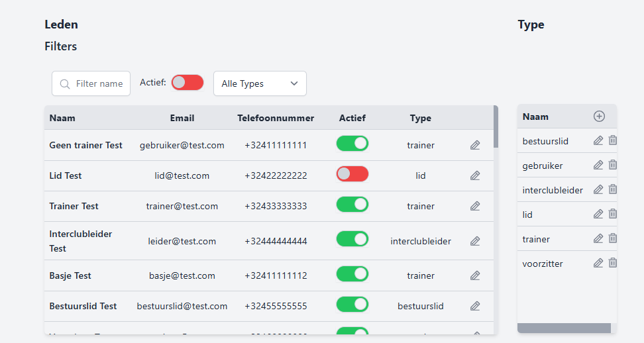
Task: Edit the Interclubleider Test member
Action: pos(475,241)
